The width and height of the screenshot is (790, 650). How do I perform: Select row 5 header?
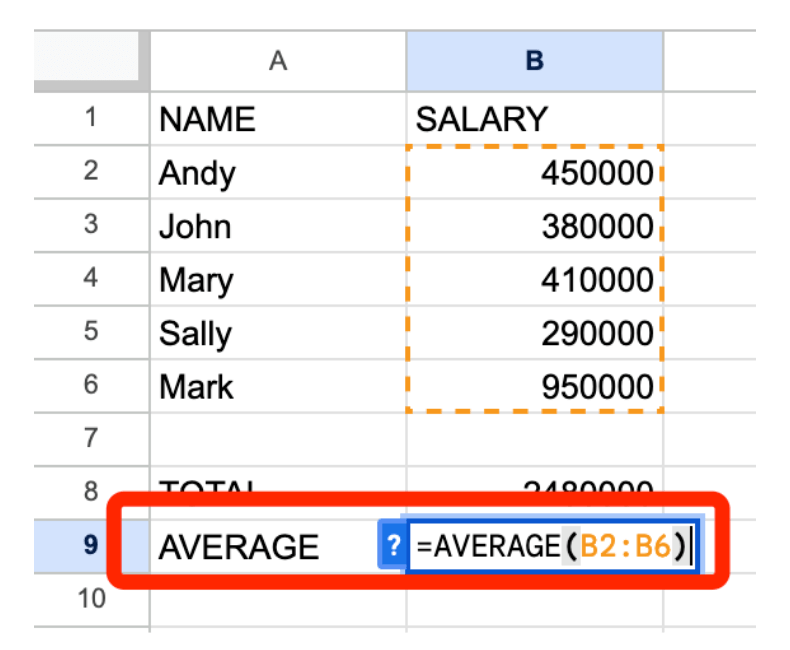[x=91, y=332]
